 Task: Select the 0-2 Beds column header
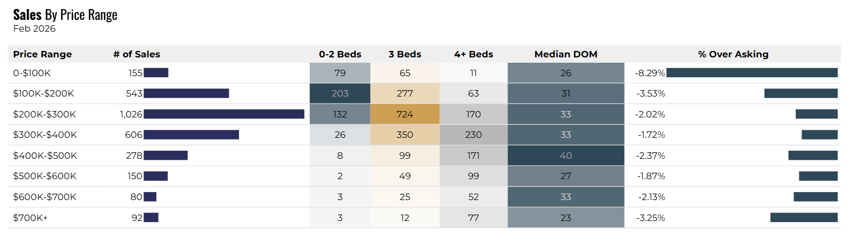[x=340, y=54]
